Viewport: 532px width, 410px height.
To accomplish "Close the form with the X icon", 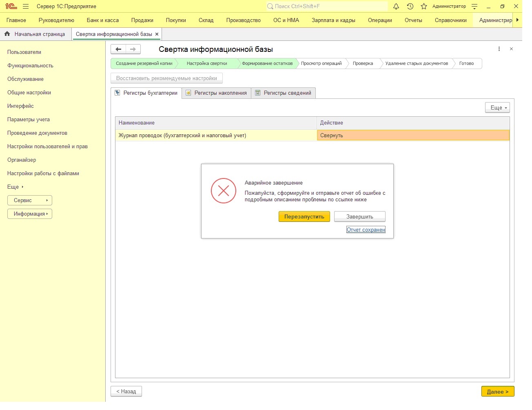I will click(x=511, y=49).
